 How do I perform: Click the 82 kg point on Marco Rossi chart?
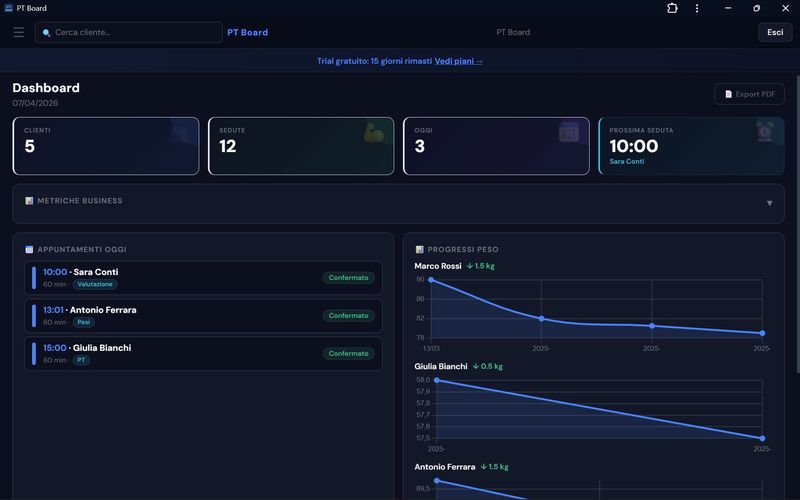[x=541, y=318]
